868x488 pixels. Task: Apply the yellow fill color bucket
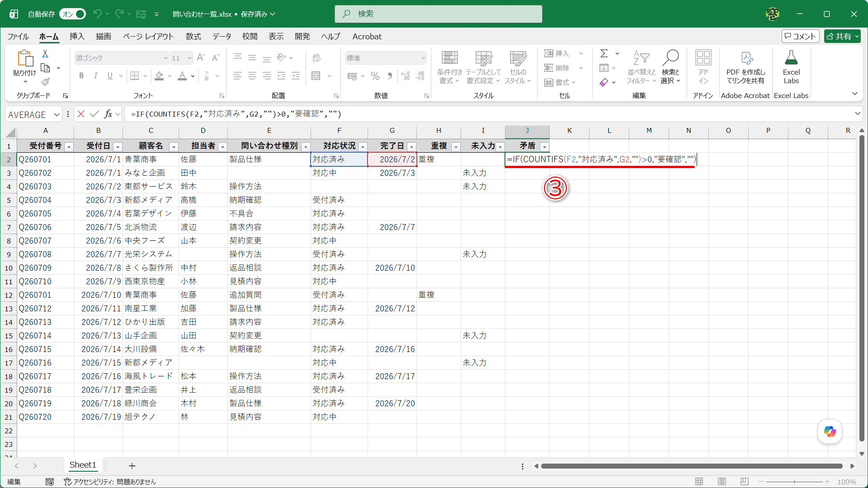click(x=159, y=76)
